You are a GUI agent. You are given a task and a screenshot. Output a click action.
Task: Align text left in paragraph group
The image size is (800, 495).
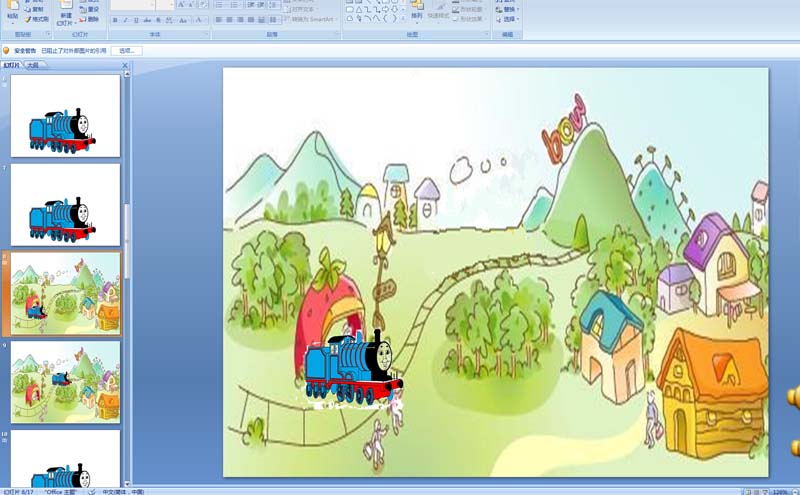[219, 19]
